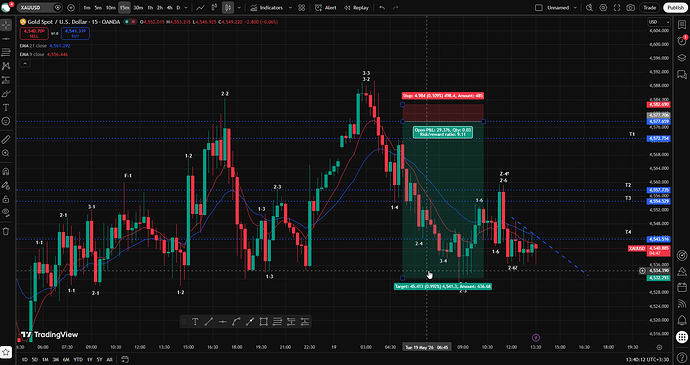Start Bar Replay mode
The image size is (690, 365).
pyautogui.click(x=356, y=7)
